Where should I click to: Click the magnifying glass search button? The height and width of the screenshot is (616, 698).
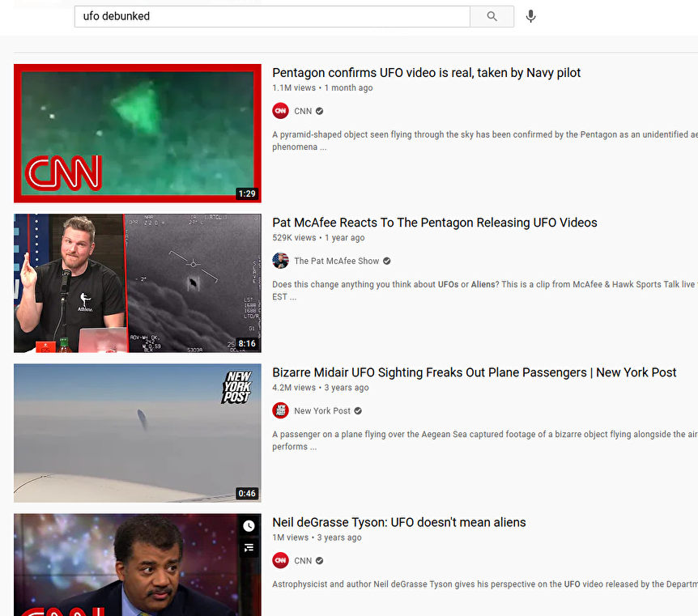tap(492, 16)
